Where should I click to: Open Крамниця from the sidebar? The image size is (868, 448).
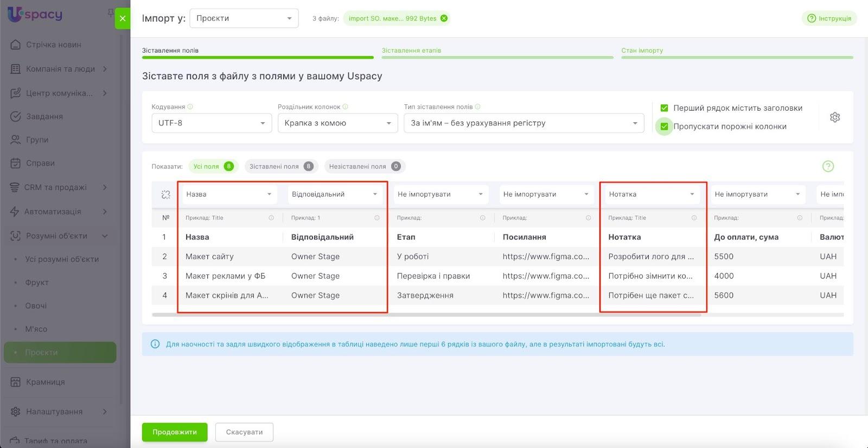pos(46,382)
